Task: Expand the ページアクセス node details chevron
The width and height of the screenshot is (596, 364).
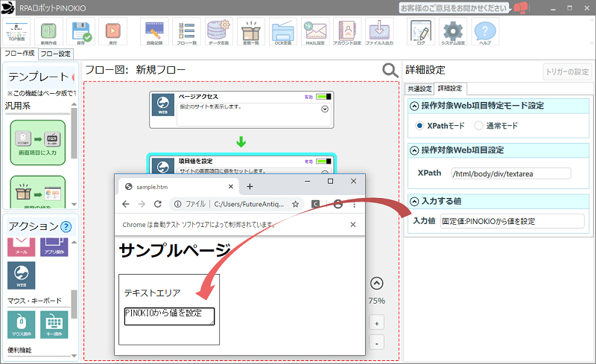Action: pos(325,109)
